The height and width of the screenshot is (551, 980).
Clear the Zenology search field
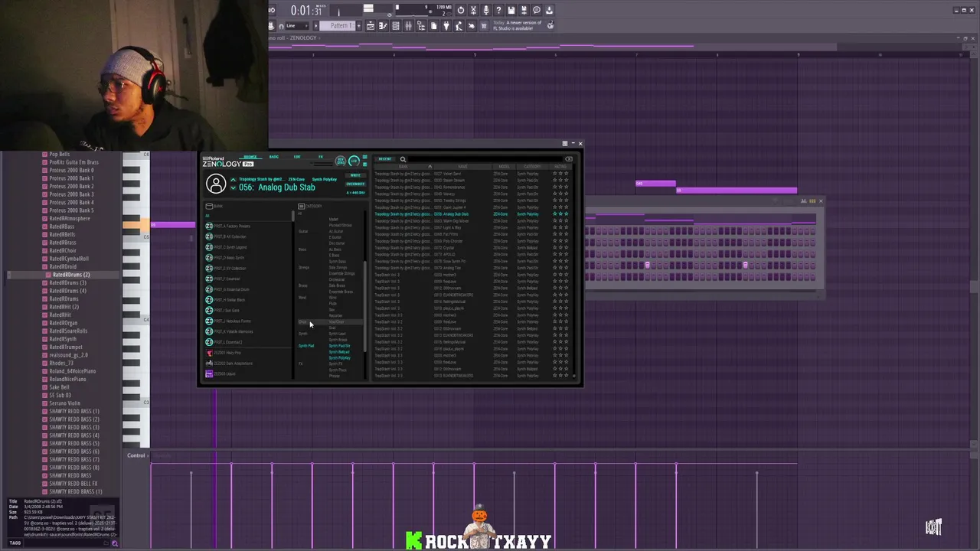click(569, 159)
